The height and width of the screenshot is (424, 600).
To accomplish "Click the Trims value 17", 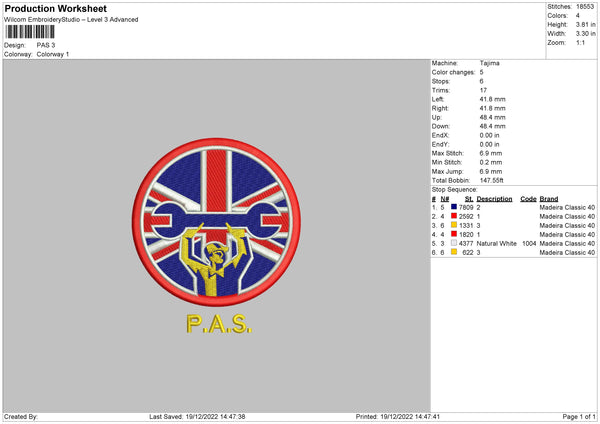I will coord(483,90).
